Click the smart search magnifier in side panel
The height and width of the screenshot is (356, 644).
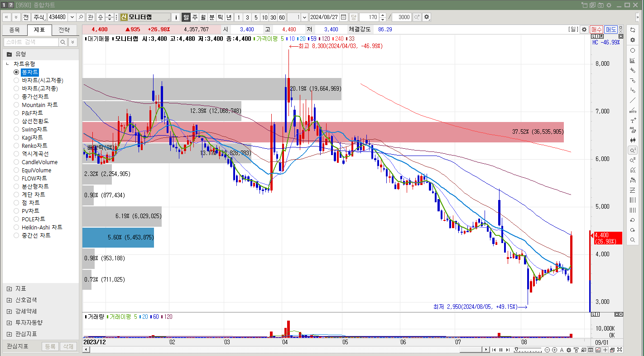pyautogui.click(x=63, y=42)
